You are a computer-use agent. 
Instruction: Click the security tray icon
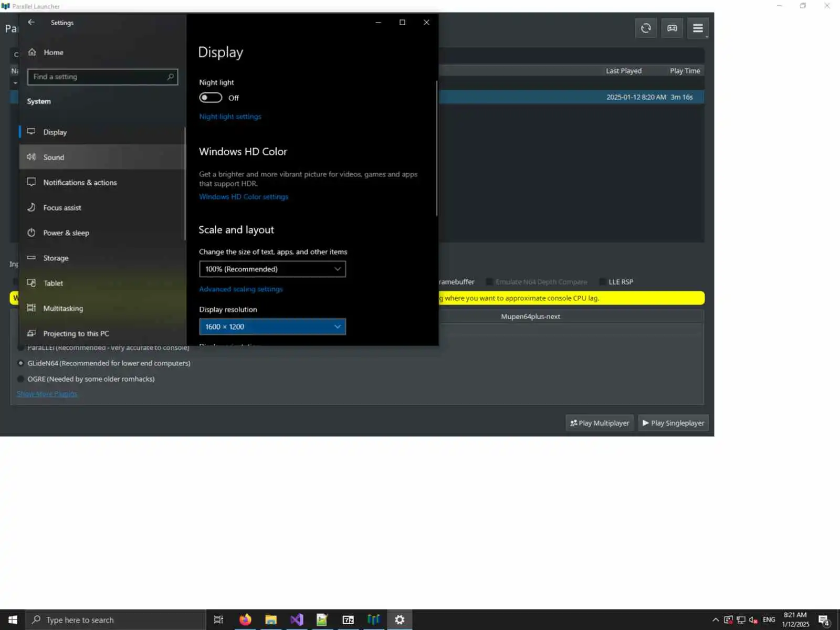728,620
